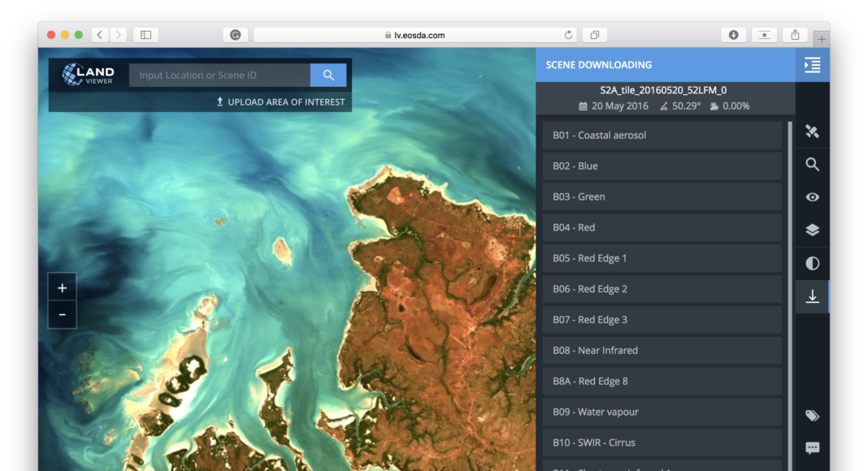Screen dimensions: 868x471
Task: Open the search magnifier in right sidebar
Action: [x=812, y=165]
